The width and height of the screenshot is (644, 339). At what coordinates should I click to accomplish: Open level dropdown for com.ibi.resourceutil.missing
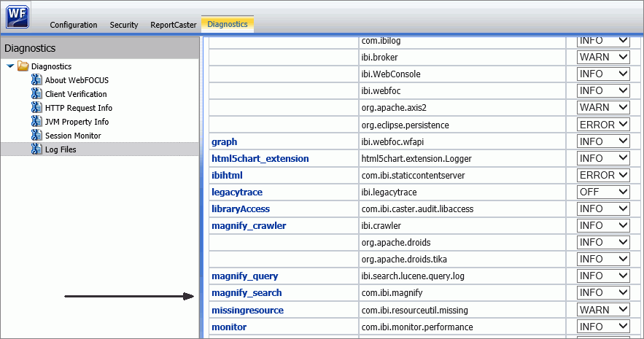pyautogui.click(x=603, y=311)
